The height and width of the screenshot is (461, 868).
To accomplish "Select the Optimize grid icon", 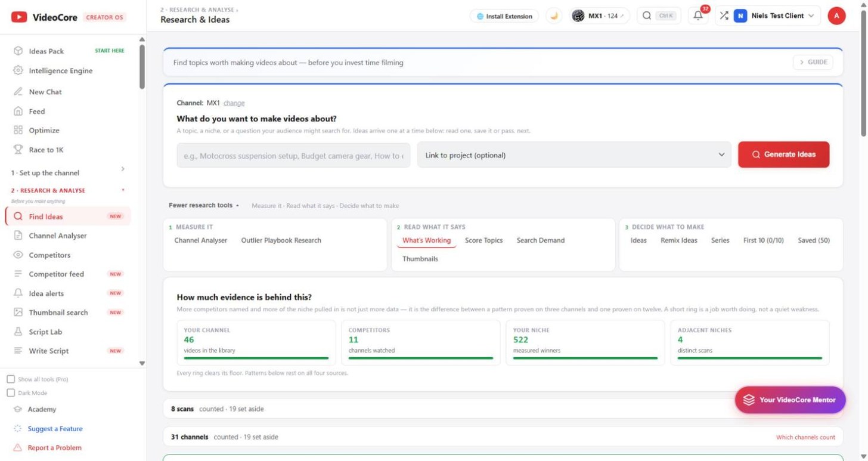I will tap(18, 130).
